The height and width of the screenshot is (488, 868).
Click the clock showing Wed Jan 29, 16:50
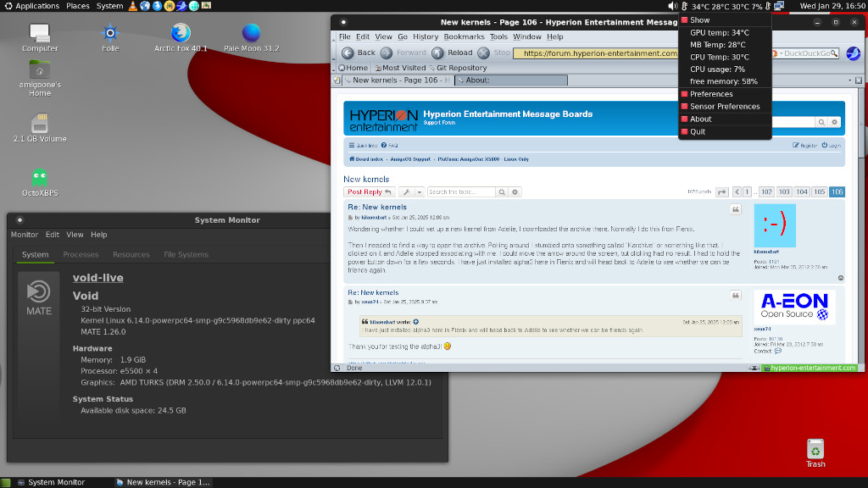click(832, 6)
